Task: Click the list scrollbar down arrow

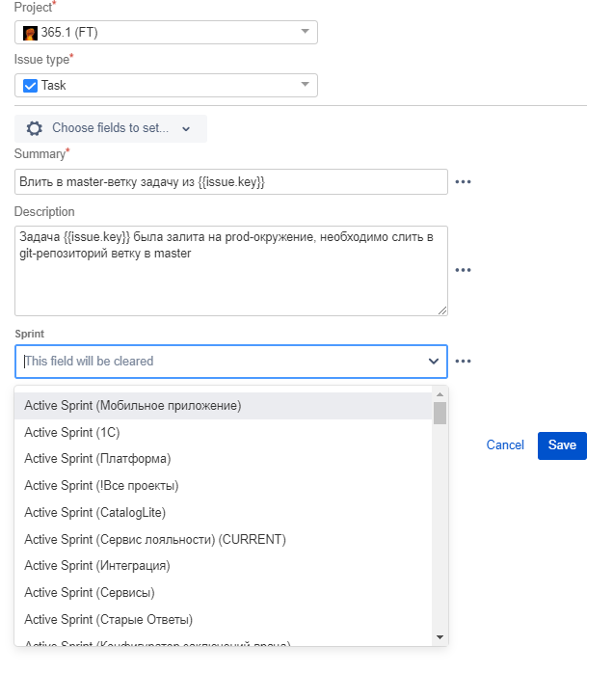Action: [440, 637]
